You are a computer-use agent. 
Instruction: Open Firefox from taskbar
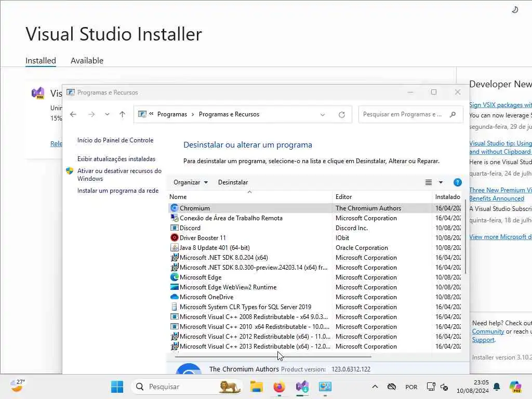(x=279, y=387)
